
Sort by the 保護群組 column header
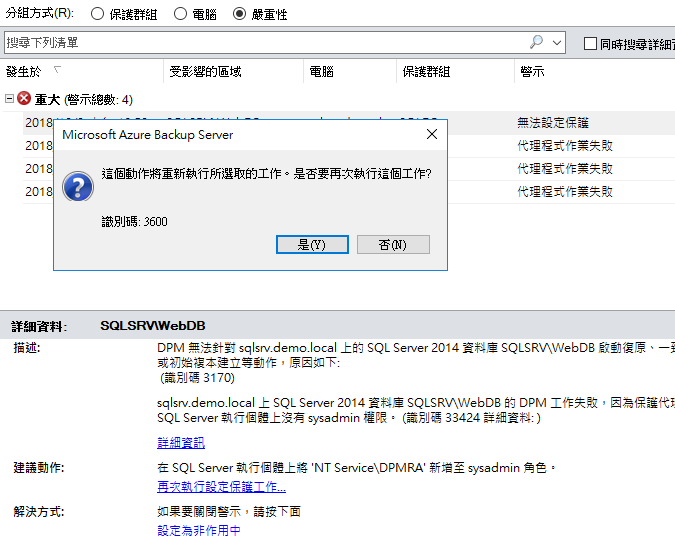426,71
